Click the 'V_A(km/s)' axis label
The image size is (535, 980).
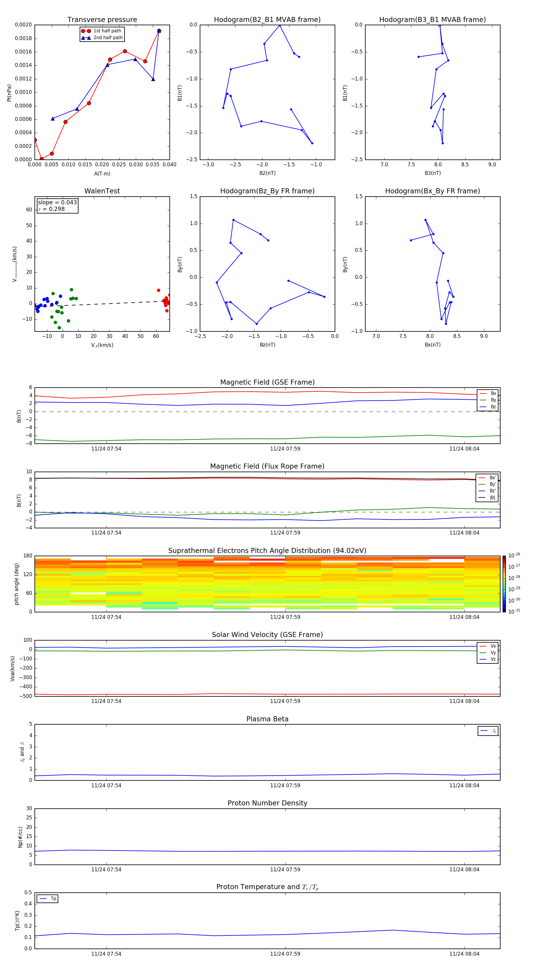pyautogui.click(x=102, y=345)
